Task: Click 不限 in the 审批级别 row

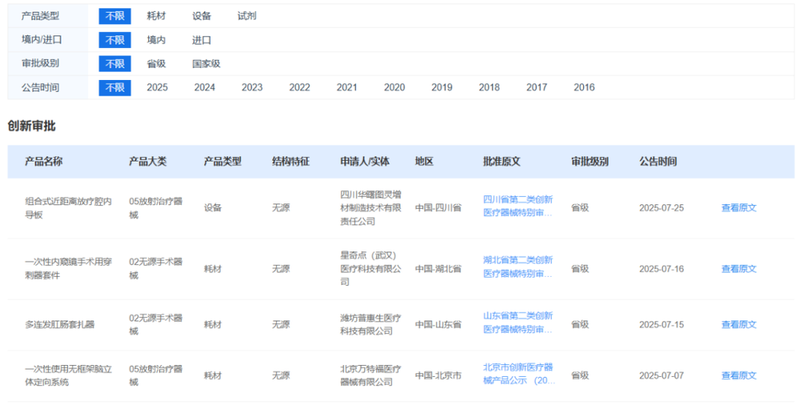Action: tap(115, 64)
